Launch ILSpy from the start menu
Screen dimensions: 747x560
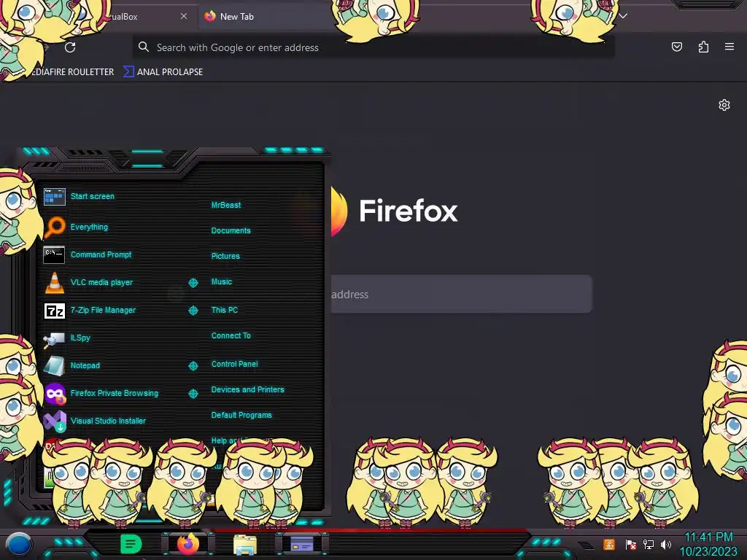click(80, 338)
